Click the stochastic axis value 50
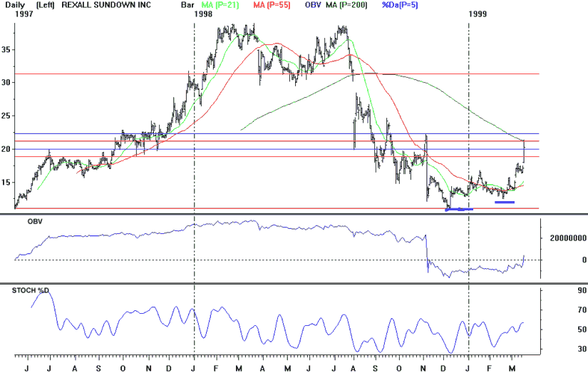The height and width of the screenshot is (373, 588). click(x=582, y=329)
